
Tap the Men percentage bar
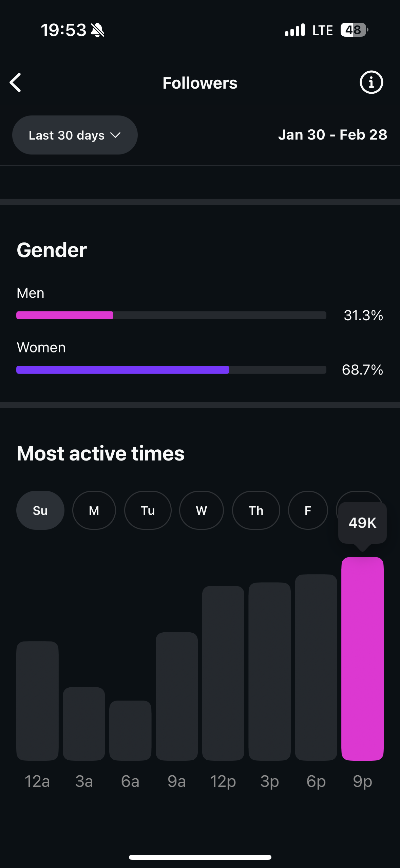171,315
